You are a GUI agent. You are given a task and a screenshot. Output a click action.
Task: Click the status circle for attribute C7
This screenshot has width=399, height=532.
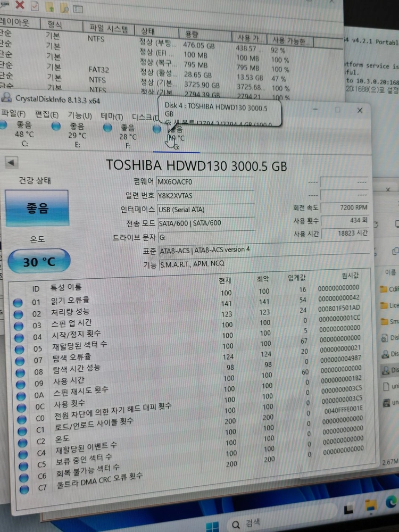point(24,489)
